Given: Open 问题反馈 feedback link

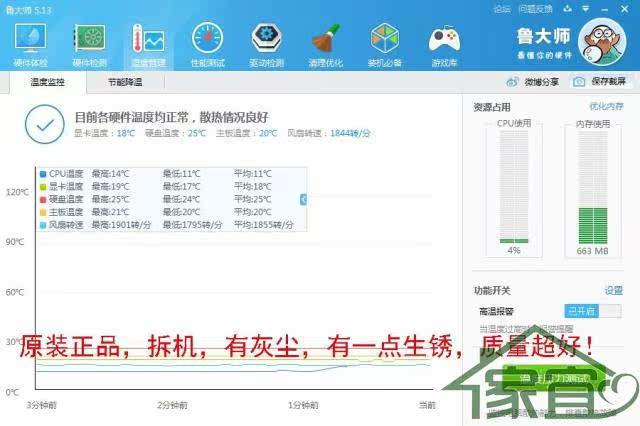Looking at the screenshot, I should [x=535, y=9].
